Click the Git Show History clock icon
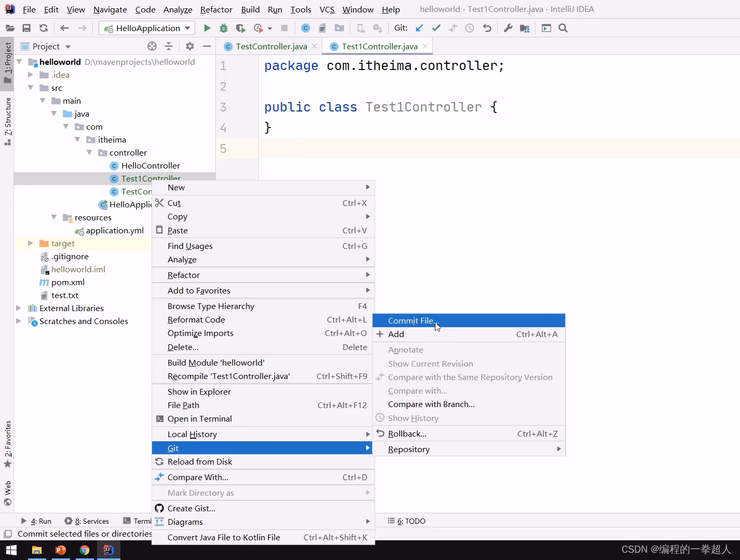740x560 pixels. (x=470, y=28)
